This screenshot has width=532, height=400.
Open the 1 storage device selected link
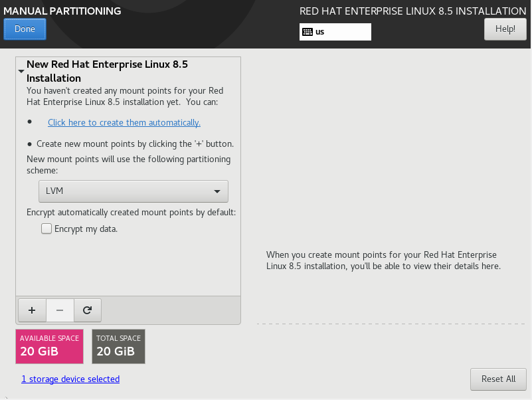click(x=70, y=379)
